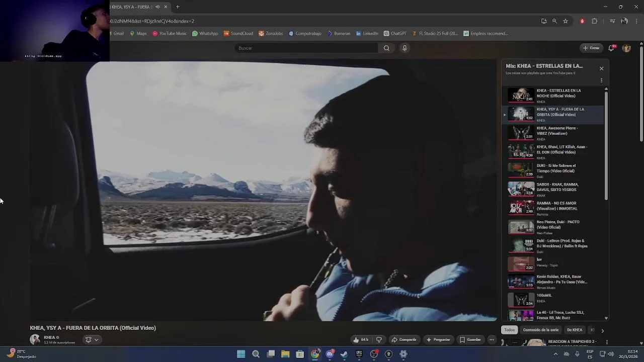The image size is (644, 362).
Task: Open Chrome three-dot menu
Action: click(x=636, y=21)
